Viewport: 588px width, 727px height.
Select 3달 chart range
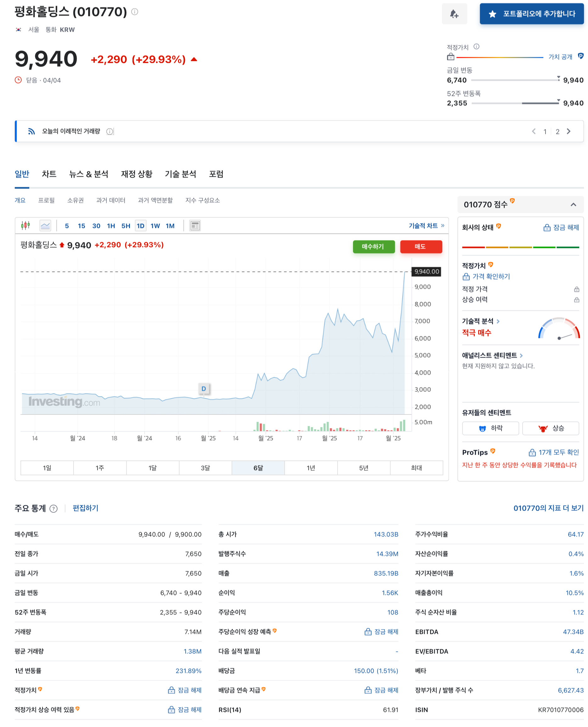[205, 468]
